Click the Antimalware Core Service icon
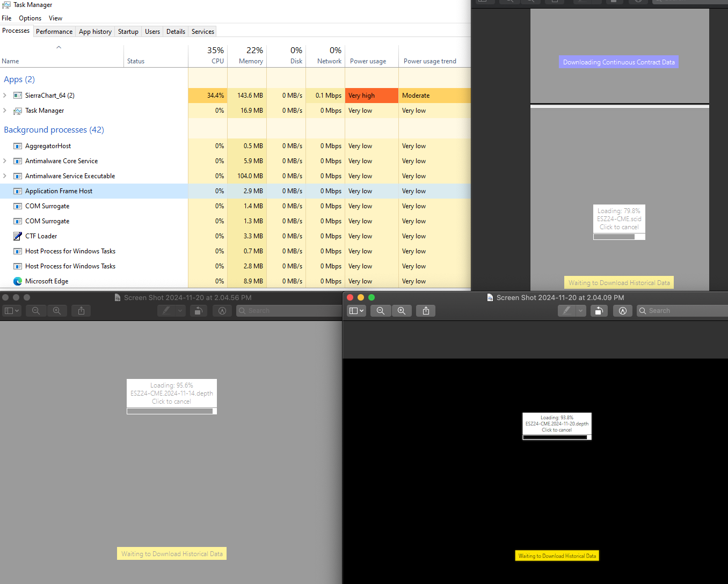This screenshot has width=728, height=584. (x=18, y=161)
